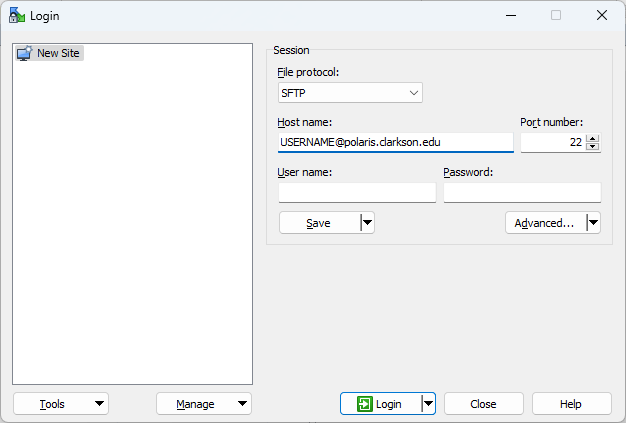
Task: Decrease port number with down spinner arrow
Action: [x=593, y=147]
